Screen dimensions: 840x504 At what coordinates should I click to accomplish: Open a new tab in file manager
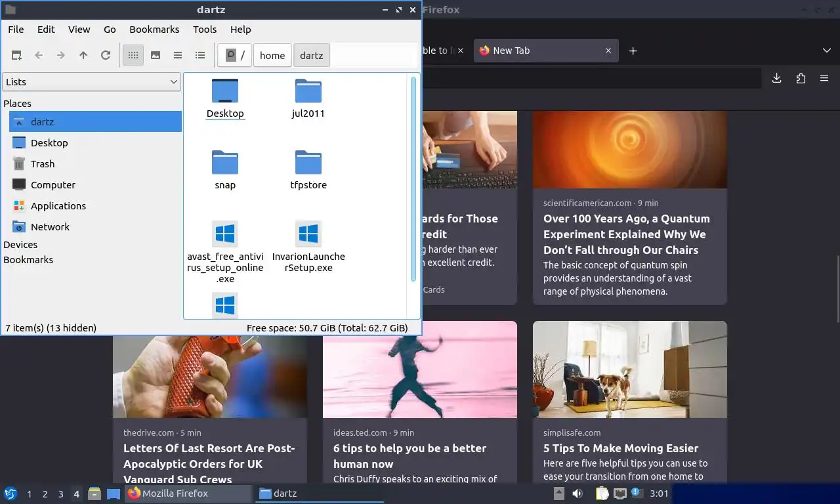pos(16,55)
